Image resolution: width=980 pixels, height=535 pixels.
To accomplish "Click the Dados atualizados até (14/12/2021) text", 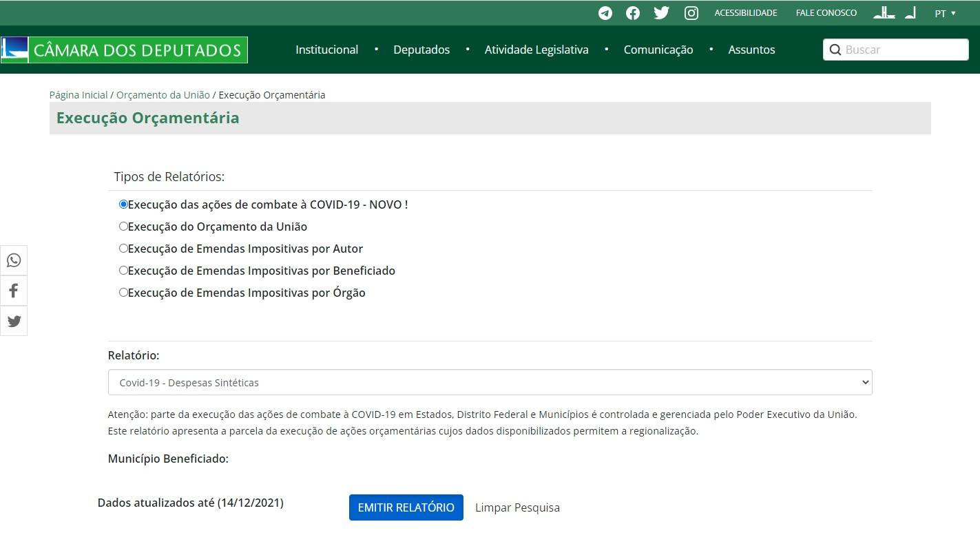I will [x=191, y=503].
